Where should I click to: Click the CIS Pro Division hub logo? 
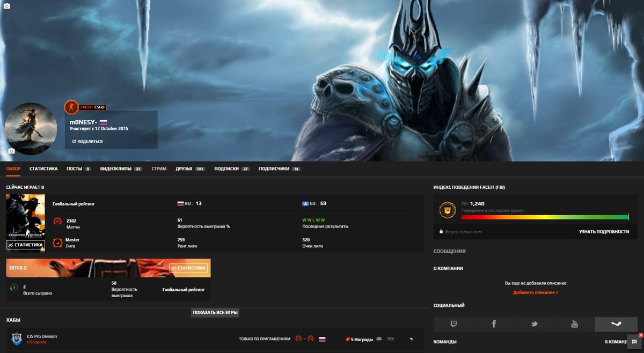tap(17, 339)
